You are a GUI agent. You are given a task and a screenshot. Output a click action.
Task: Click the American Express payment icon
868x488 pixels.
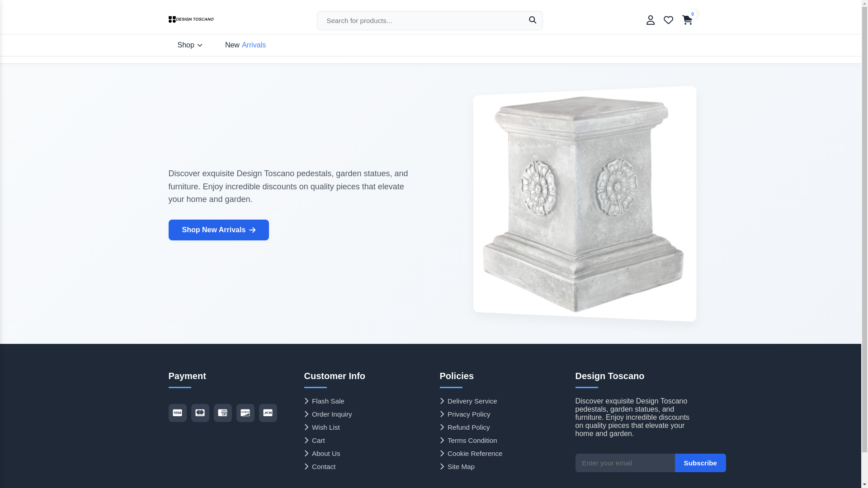(x=222, y=413)
